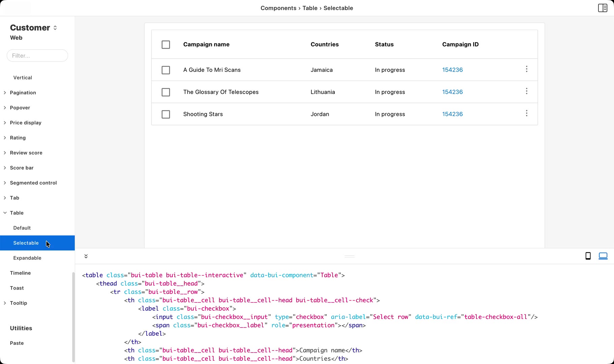Open the A Guide To Mri Scans row actions menu
This screenshot has height=364, width=614.
point(526,69)
